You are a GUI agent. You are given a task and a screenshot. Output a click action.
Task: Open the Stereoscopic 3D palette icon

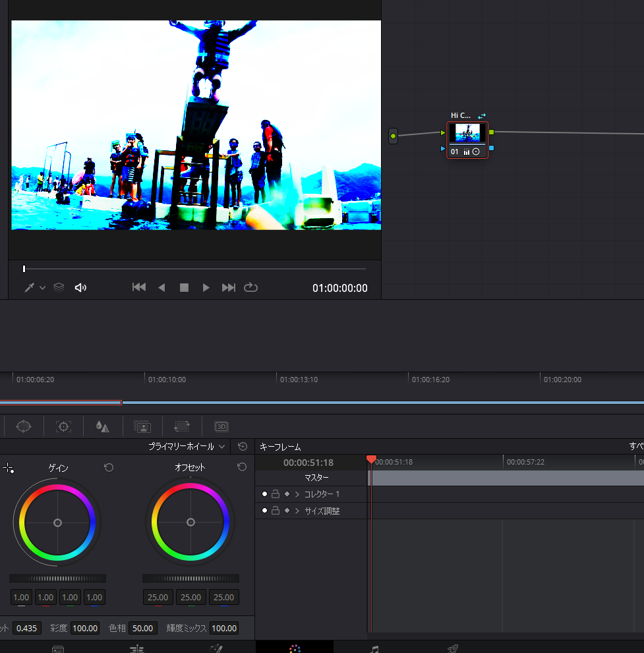pyautogui.click(x=221, y=426)
